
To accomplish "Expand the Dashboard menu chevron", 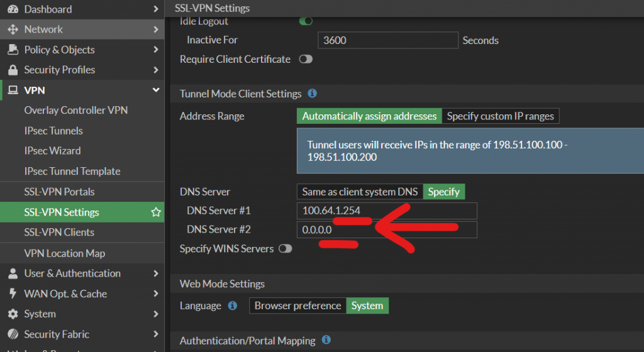I will point(156,9).
